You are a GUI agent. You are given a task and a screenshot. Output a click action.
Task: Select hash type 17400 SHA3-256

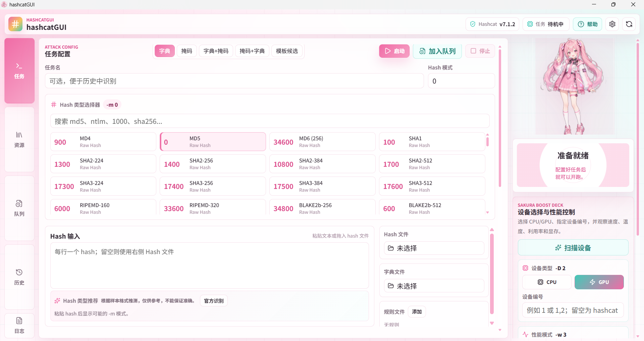(x=213, y=186)
